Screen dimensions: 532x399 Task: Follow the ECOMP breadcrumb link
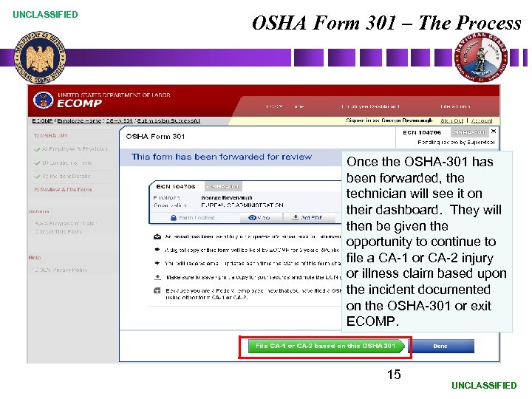tap(42, 120)
